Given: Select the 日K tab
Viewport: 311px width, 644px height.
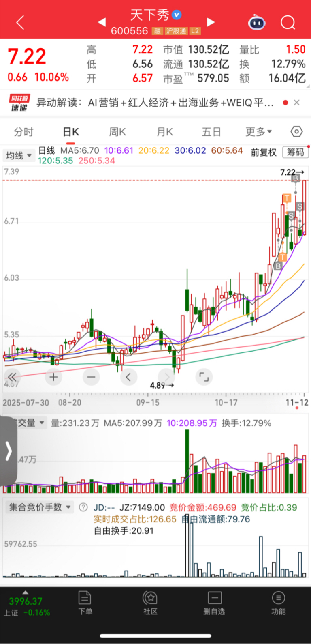Looking at the screenshot, I should (x=71, y=132).
